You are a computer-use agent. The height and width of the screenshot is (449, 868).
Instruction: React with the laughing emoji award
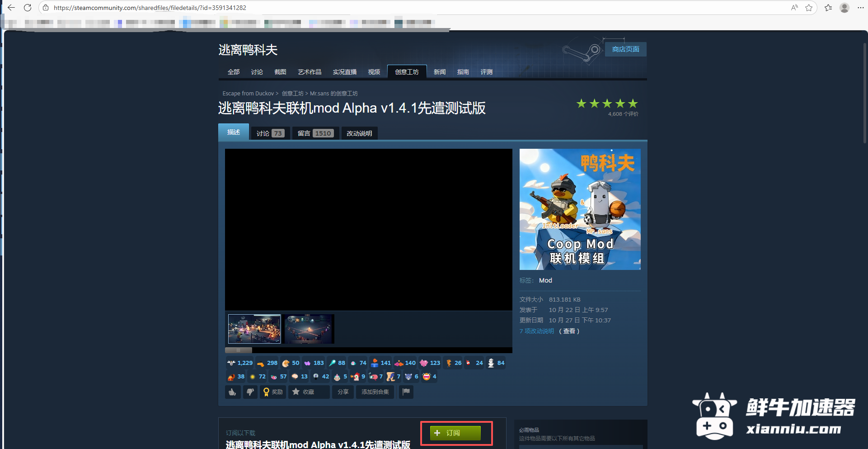(x=427, y=376)
